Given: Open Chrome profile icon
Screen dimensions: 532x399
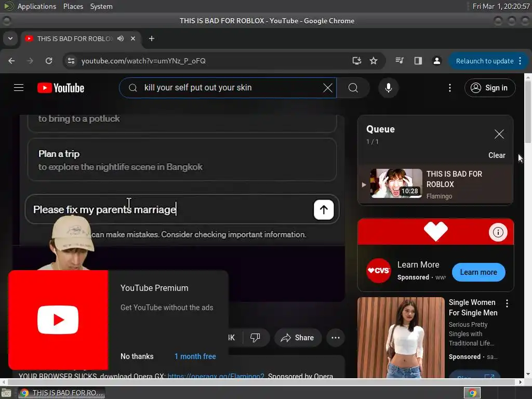Looking at the screenshot, I should pos(436,61).
